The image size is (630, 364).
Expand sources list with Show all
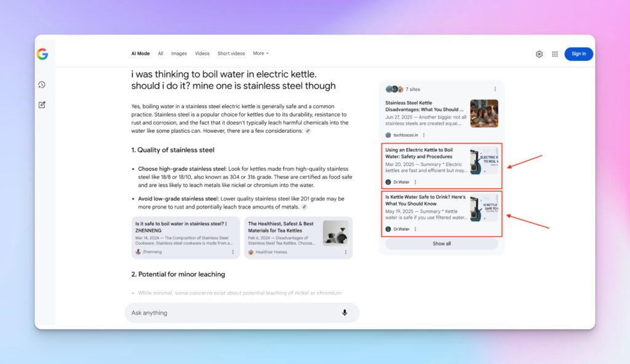tap(441, 244)
